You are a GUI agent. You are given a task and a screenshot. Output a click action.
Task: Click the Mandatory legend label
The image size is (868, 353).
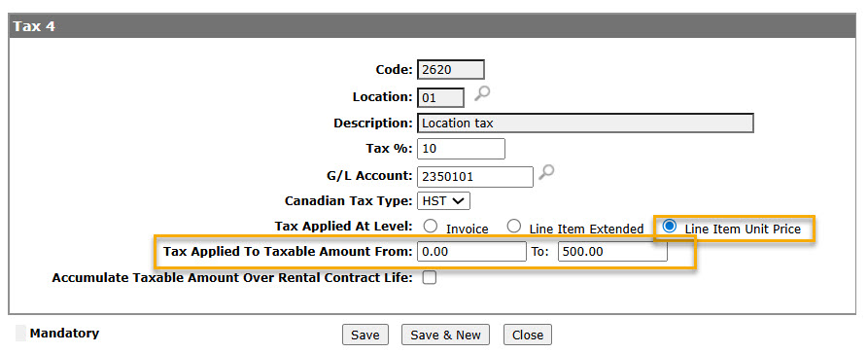[64, 333]
